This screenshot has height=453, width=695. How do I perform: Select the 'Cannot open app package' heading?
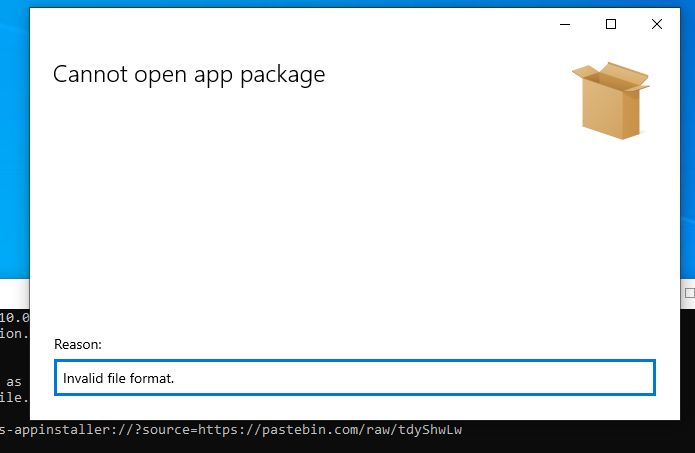[189, 74]
